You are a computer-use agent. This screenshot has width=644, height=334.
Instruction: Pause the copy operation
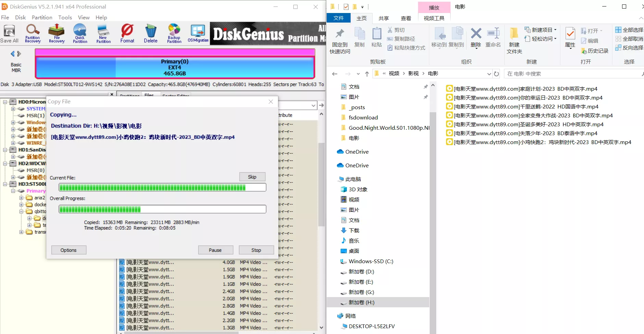(x=215, y=250)
